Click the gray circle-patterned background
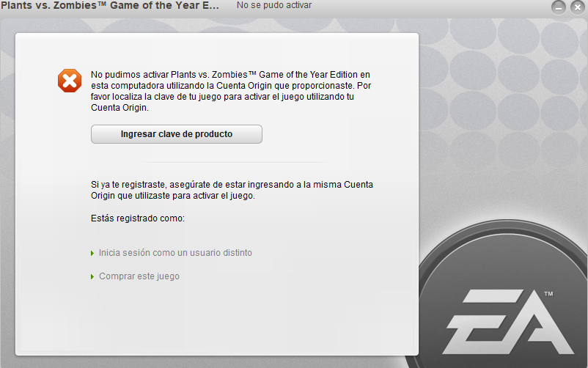 click(502, 94)
